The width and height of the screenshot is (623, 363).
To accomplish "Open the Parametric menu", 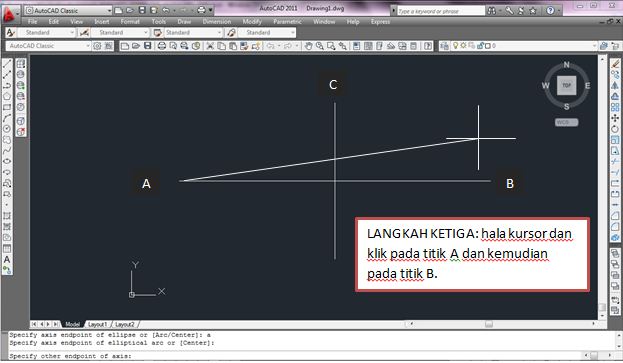I will [x=287, y=21].
